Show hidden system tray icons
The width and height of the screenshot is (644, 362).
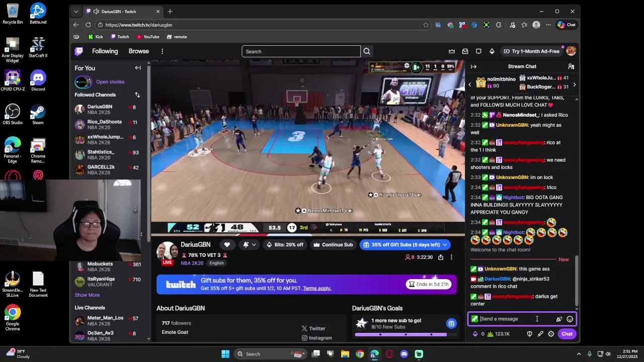[x=579, y=354]
